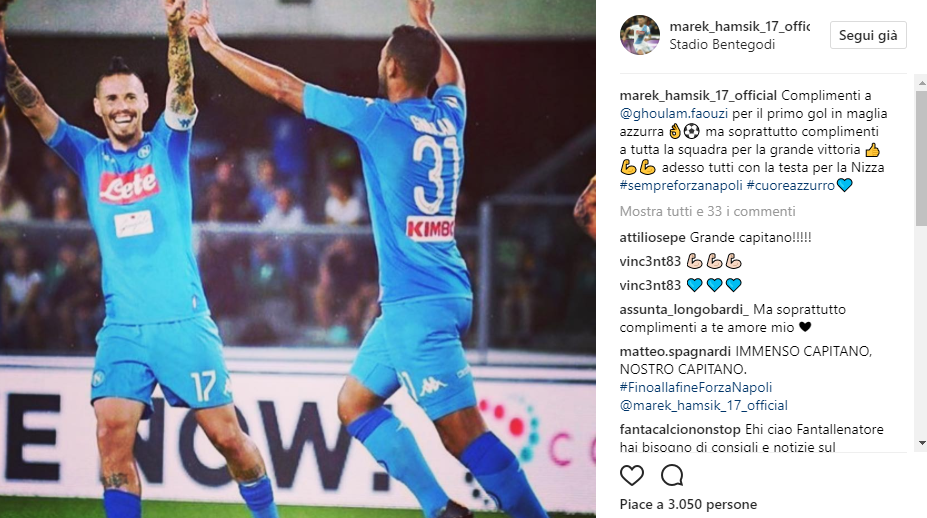Expand Mostra tutti e 33 i commenti
Screen dimensions: 927x518
coord(707,212)
